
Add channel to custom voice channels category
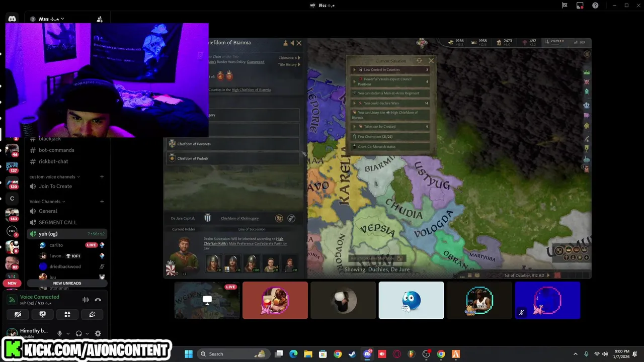coord(102,176)
